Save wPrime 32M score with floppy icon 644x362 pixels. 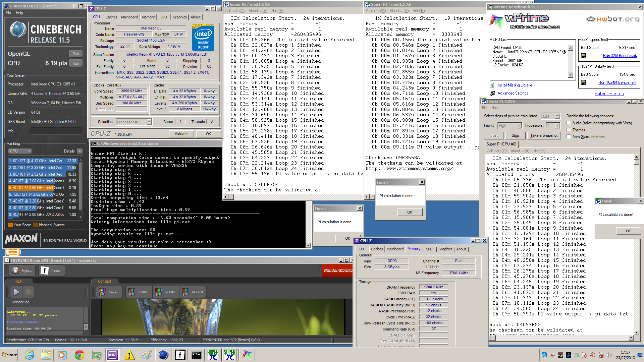pos(583,56)
